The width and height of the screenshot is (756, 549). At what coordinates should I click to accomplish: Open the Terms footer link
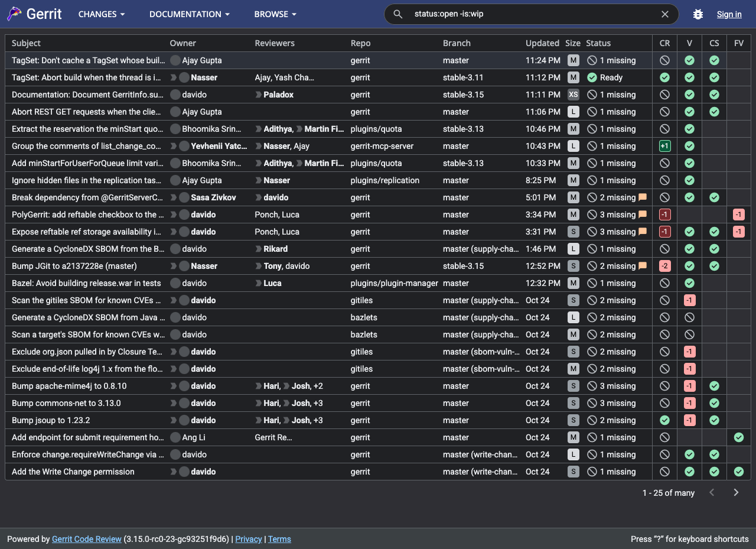[279, 539]
